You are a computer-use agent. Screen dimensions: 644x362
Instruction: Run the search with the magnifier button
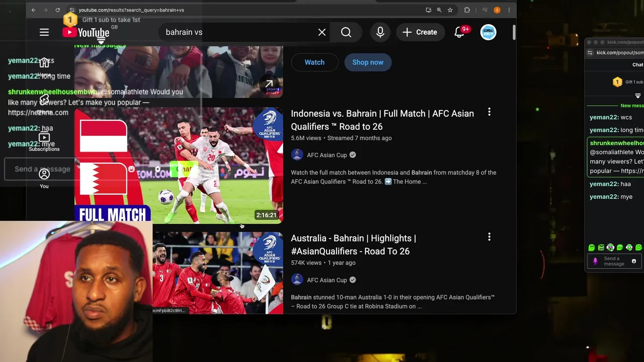pyautogui.click(x=346, y=32)
